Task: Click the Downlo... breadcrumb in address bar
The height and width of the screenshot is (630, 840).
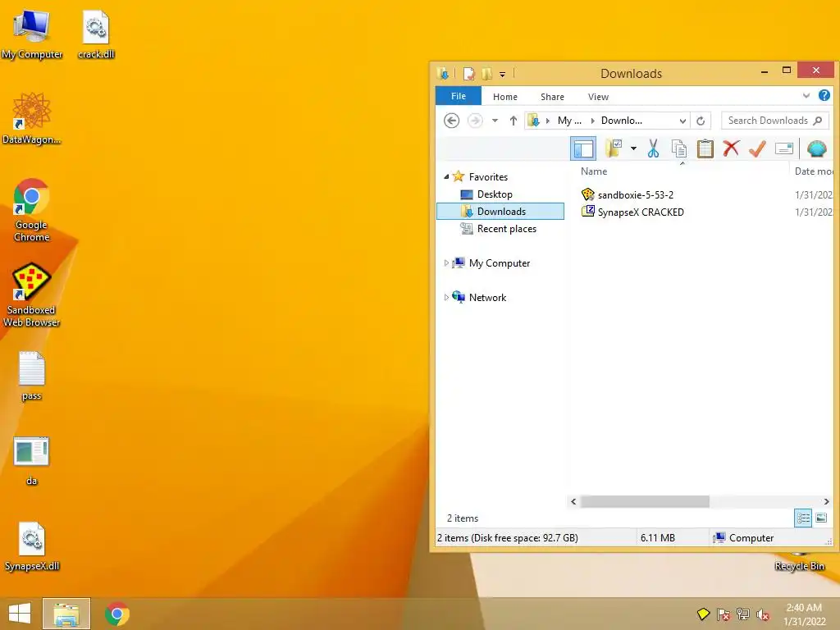Action: tap(622, 121)
